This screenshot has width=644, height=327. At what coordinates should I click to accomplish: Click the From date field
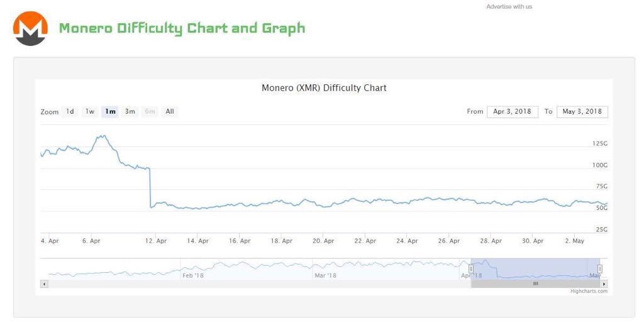point(512,112)
